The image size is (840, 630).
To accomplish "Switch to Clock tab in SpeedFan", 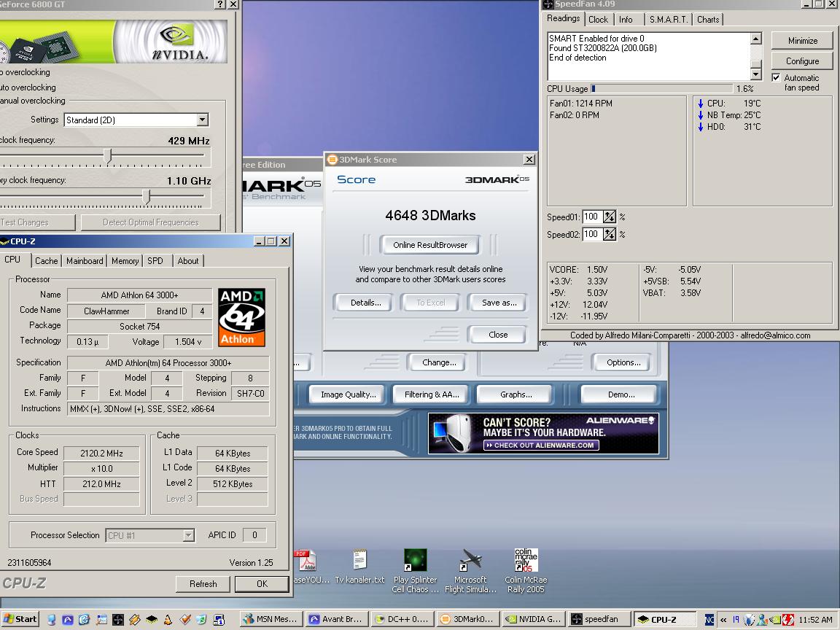I will (x=599, y=19).
